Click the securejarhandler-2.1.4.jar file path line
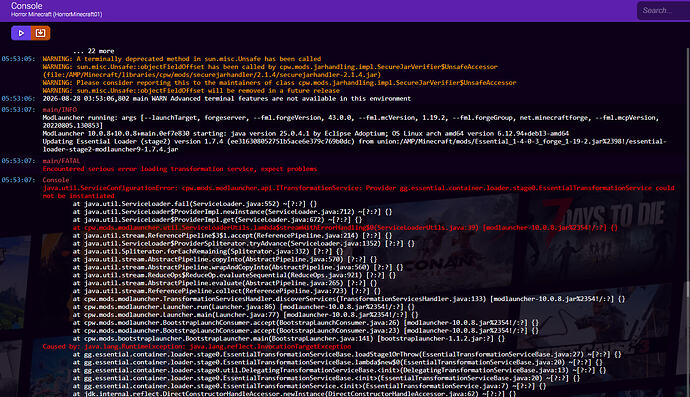Screen dimensions: 690x397 [212, 75]
